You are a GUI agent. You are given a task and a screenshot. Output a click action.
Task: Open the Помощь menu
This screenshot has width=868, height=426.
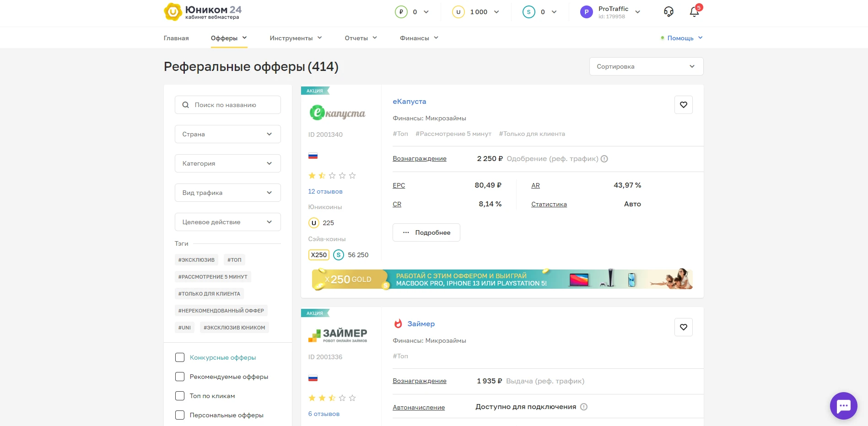(682, 38)
